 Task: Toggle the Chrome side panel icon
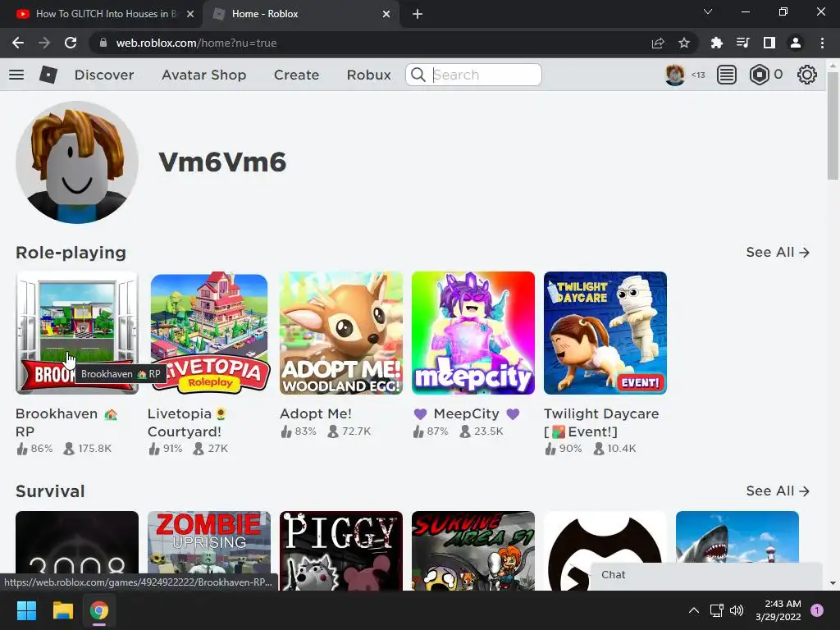(x=769, y=43)
